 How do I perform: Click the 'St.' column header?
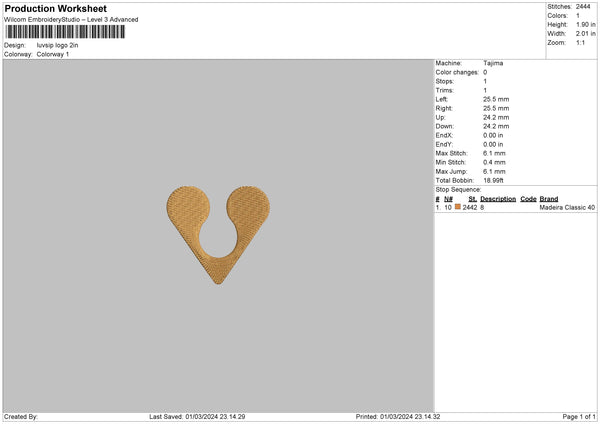point(473,199)
